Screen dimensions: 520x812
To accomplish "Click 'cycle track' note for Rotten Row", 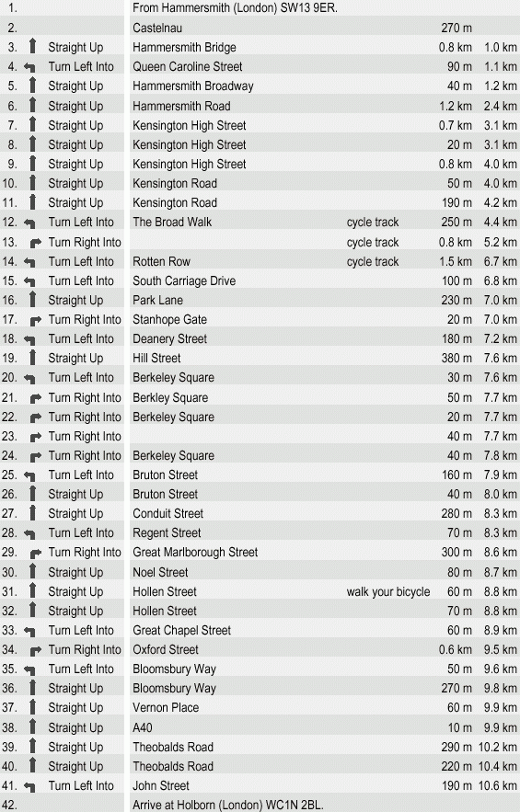I will 373,261.
